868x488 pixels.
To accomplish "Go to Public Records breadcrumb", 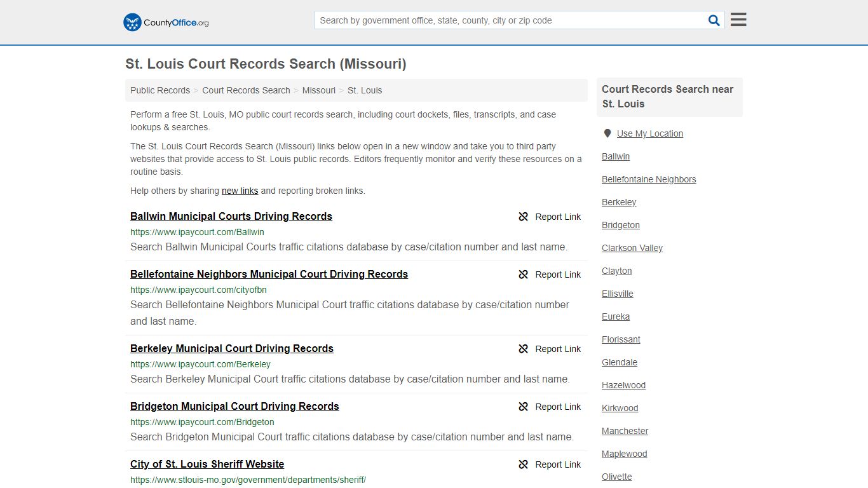I will click(160, 90).
